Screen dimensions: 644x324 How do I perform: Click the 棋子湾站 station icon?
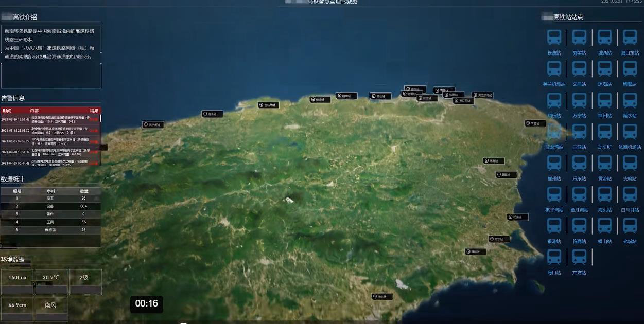coord(554,195)
